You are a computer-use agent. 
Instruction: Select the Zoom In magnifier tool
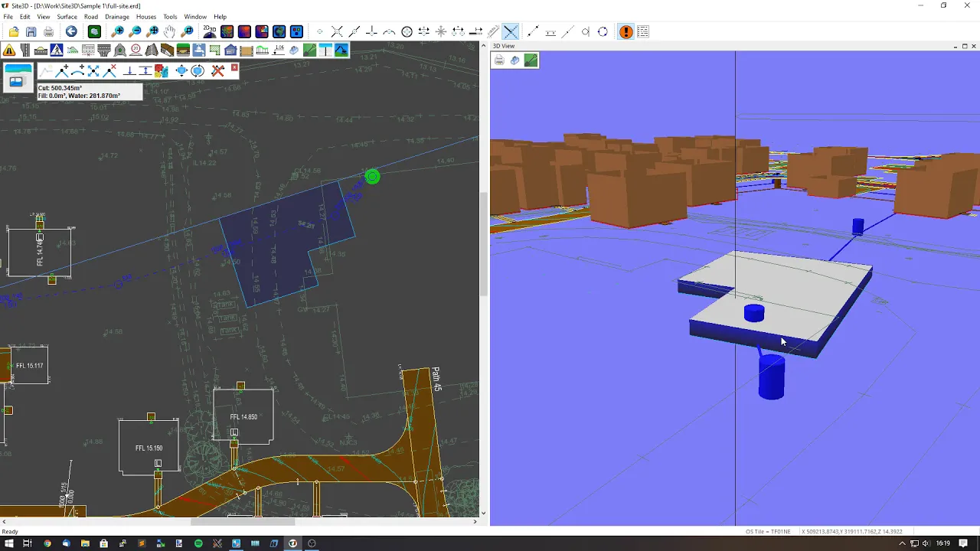[117, 31]
